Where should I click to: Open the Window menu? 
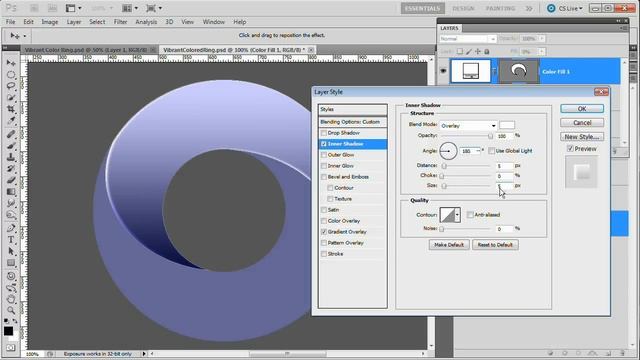(x=214, y=22)
